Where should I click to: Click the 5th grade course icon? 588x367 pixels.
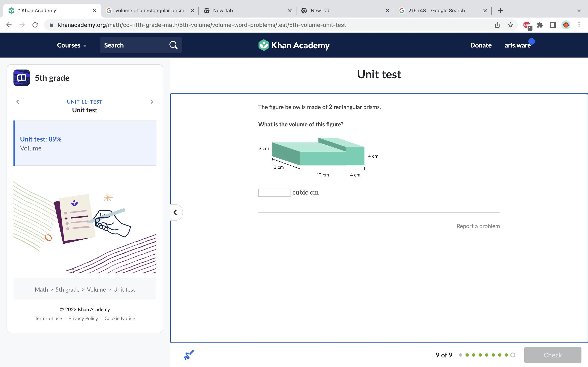click(22, 78)
